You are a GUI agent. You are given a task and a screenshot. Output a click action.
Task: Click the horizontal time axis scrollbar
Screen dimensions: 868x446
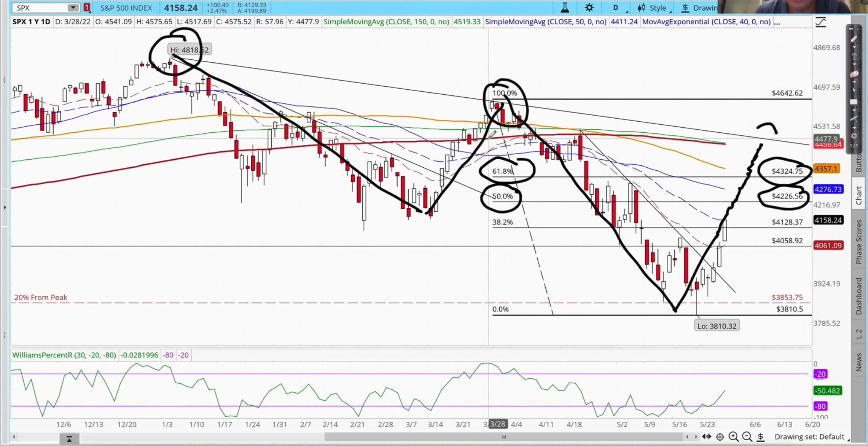504,437
